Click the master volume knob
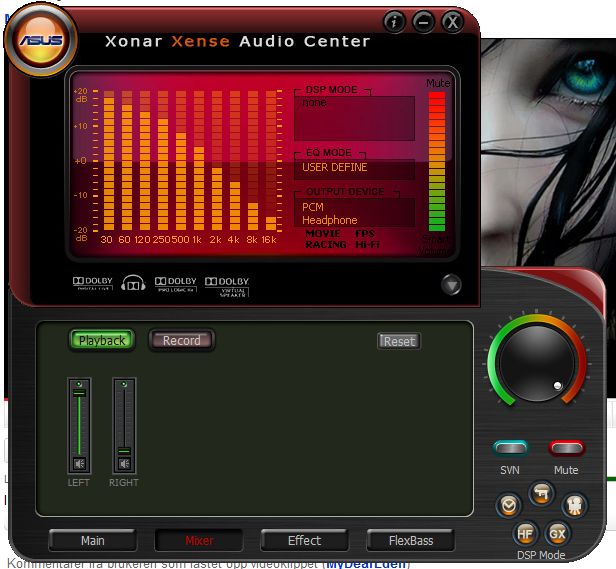Viewport: 616px width, 569px height. pos(537,362)
